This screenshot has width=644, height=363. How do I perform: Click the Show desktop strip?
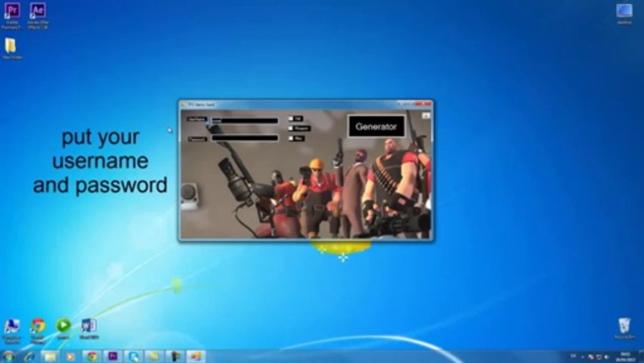(641, 356)
